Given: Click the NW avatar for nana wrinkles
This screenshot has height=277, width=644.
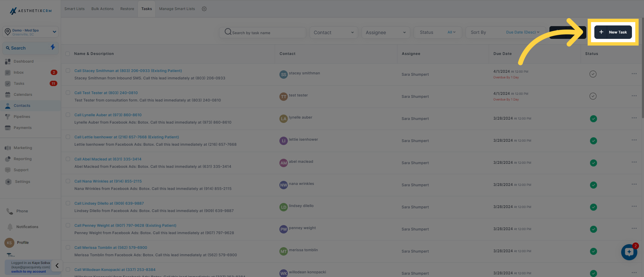Looking at the screenshot, I should [x=283, y=185].
